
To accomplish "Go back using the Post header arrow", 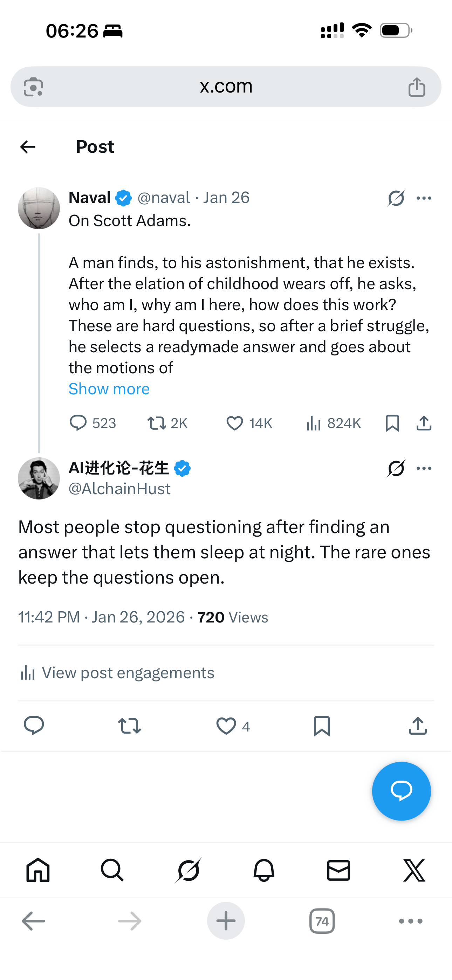I will point(28,147).
